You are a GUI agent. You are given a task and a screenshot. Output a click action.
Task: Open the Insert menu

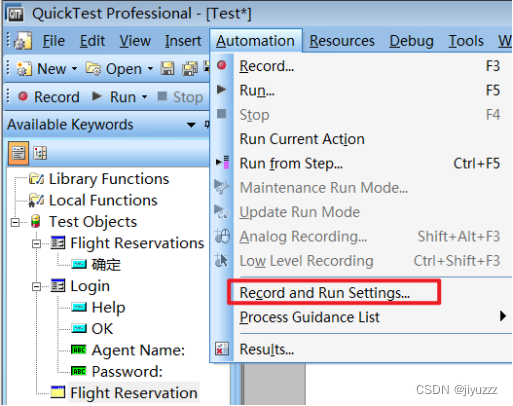point(183,41)
